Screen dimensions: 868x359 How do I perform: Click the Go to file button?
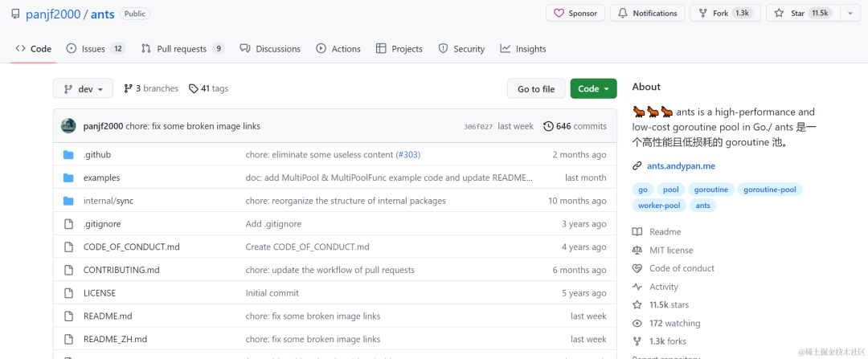[x=536, y=88]
